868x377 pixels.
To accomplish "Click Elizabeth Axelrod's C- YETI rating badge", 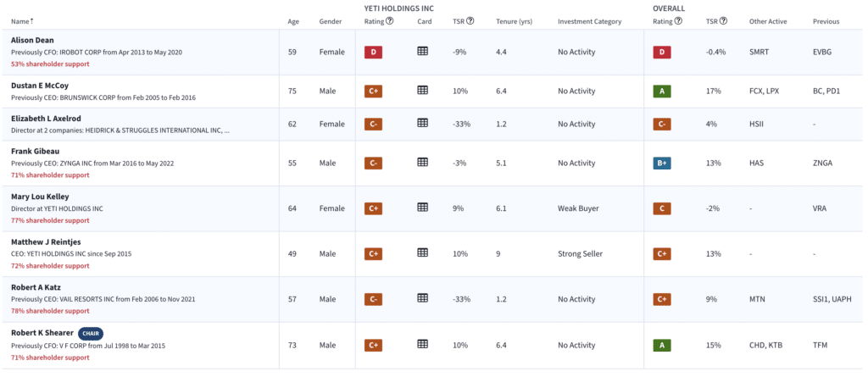I will 373,124.
